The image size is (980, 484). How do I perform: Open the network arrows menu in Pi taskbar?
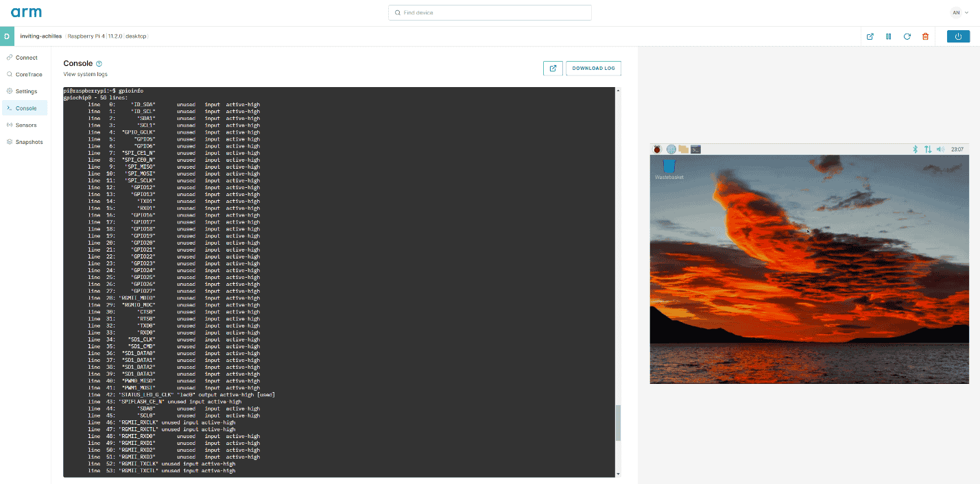tap(928, 149)
